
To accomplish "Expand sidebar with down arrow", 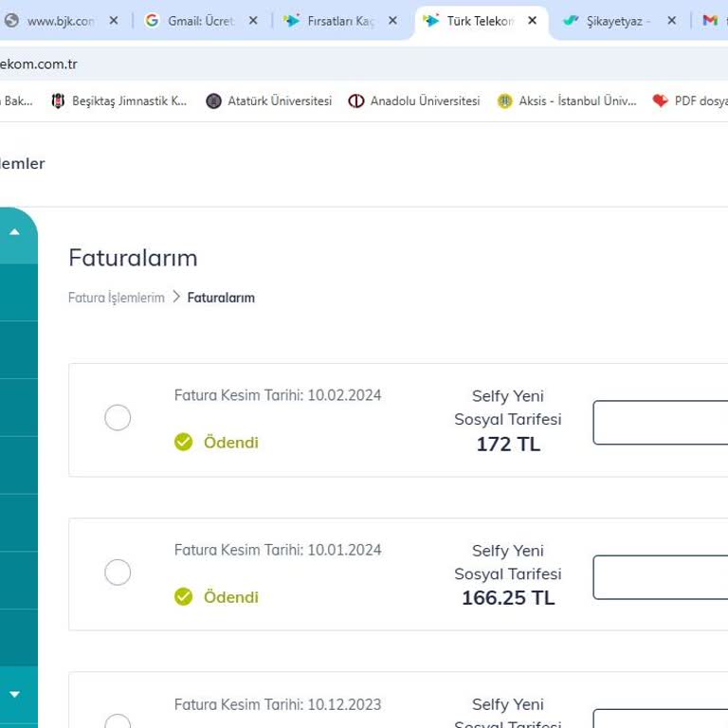I will pyautogui.click(x=15, y=694).
